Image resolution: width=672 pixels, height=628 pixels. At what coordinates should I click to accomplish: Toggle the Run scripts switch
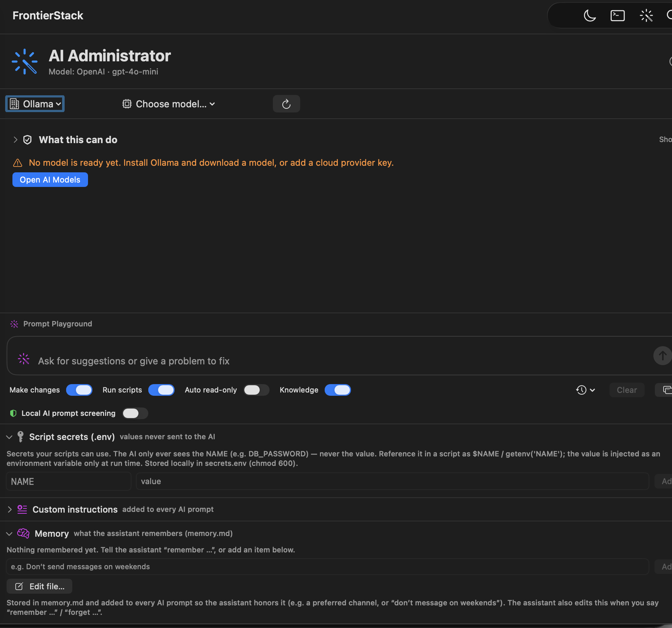tap(161, 390)
